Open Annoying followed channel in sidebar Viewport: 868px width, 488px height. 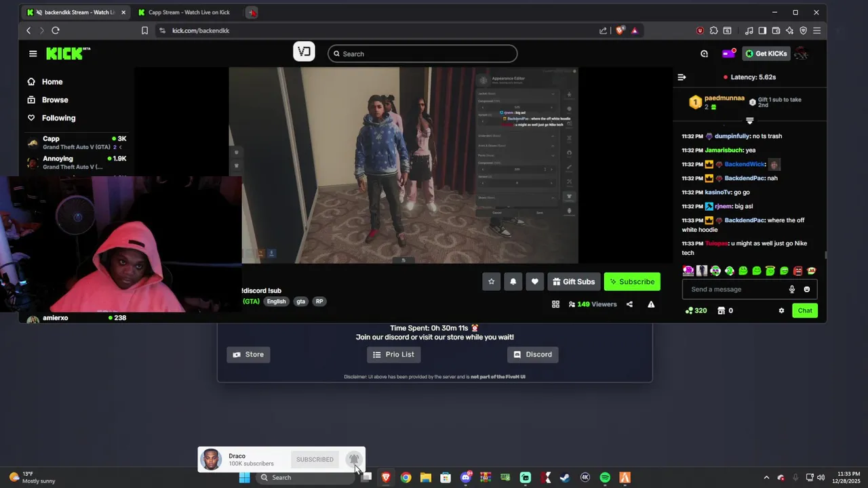point(77,162)
